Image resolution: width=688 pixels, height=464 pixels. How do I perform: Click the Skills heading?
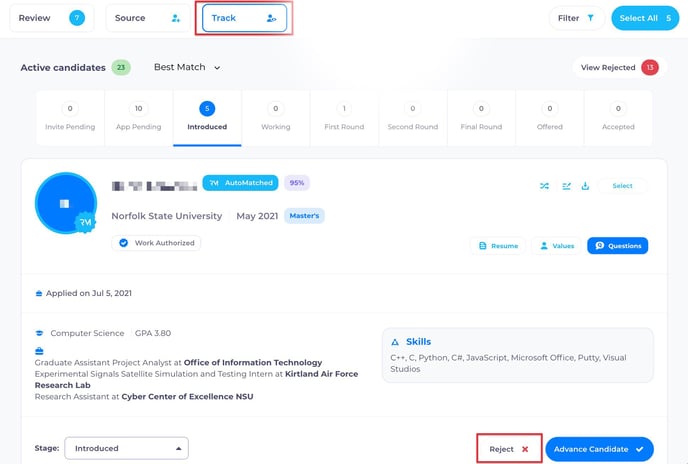tap(418, 342)
